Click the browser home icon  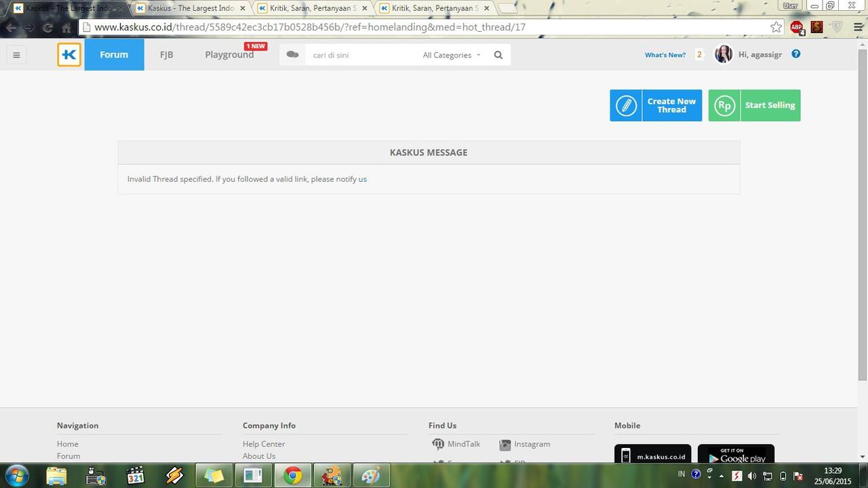tap(66, 28)
